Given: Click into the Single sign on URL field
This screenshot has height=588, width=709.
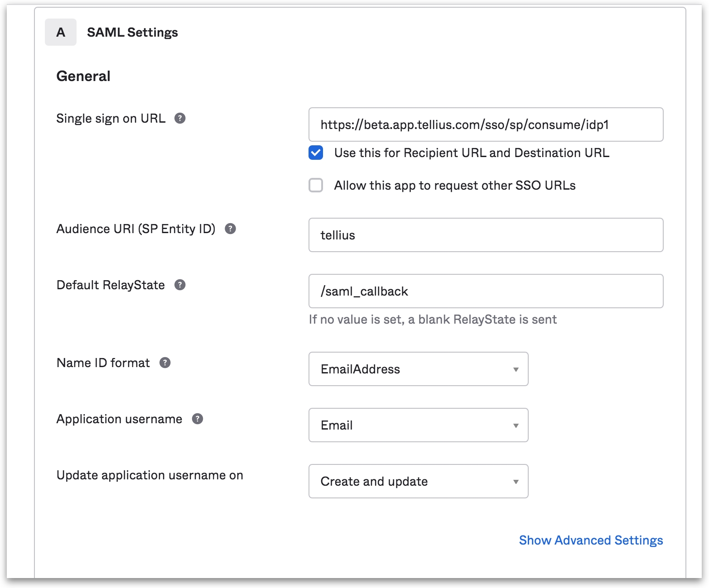Looking at the screenshot, I should pos(486,125).
